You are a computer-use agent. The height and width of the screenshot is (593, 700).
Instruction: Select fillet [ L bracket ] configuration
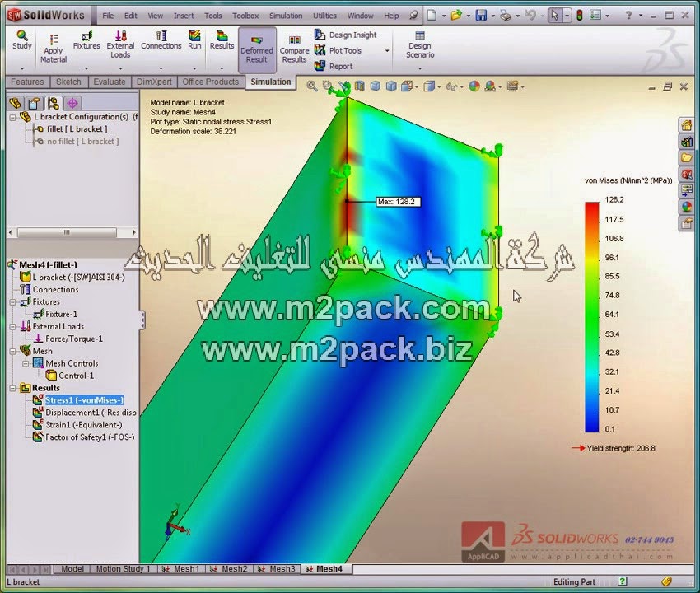77,129
